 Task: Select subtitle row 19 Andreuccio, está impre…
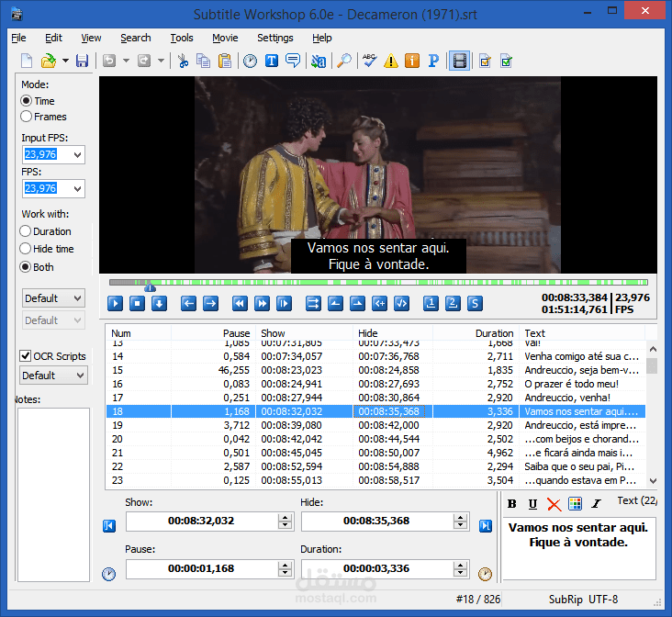coord(375,425)
